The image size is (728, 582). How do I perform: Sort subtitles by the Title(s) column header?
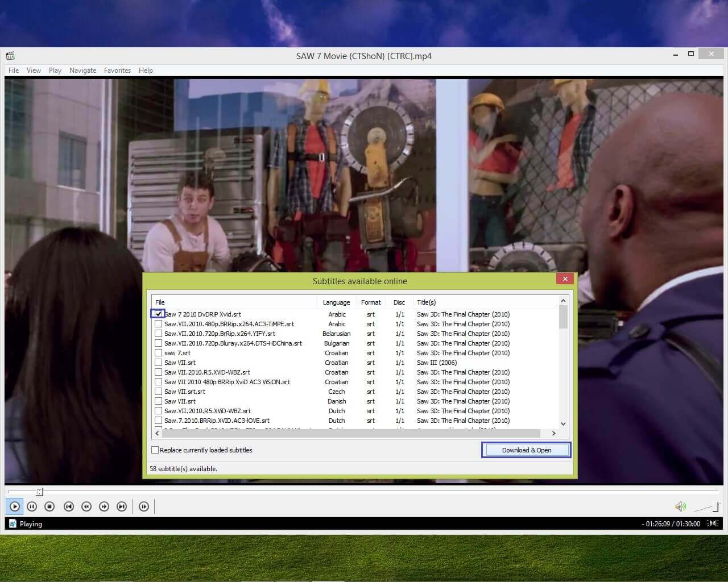[486, 302]
